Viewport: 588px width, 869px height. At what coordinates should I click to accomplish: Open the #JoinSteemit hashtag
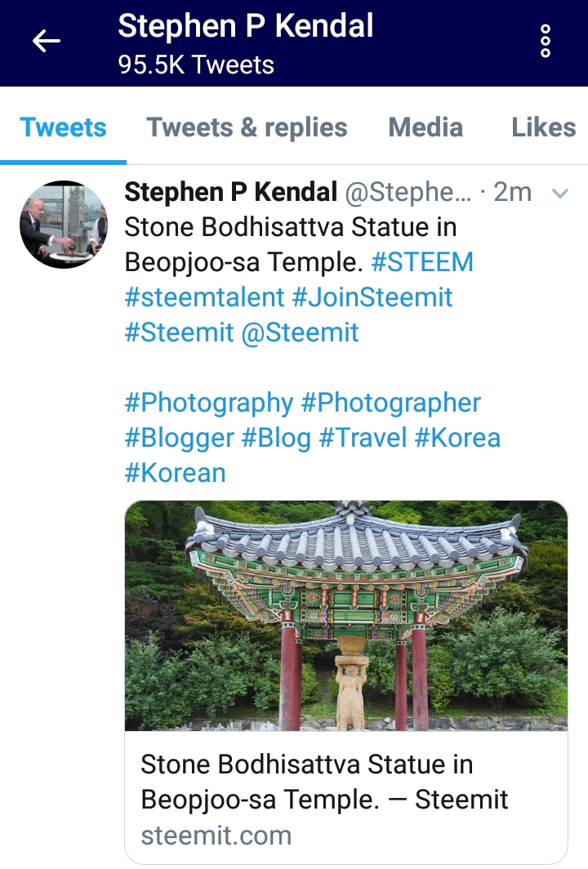coord(372,297)
